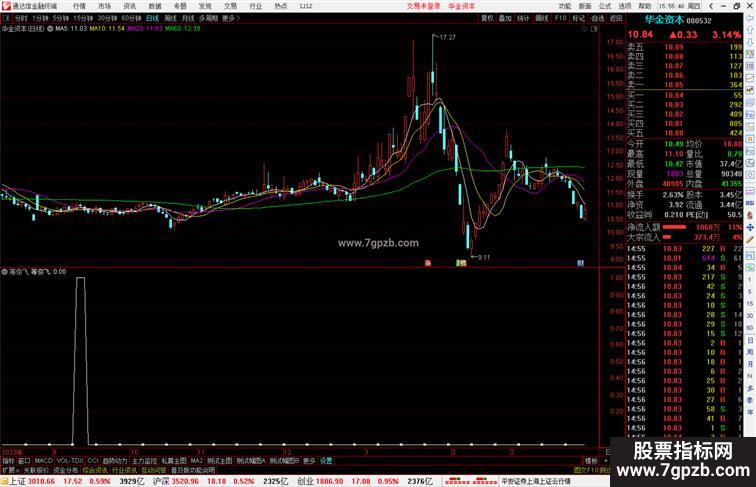
Task: Click the 自选 watchlist button
Action: [x=597, y=18]
